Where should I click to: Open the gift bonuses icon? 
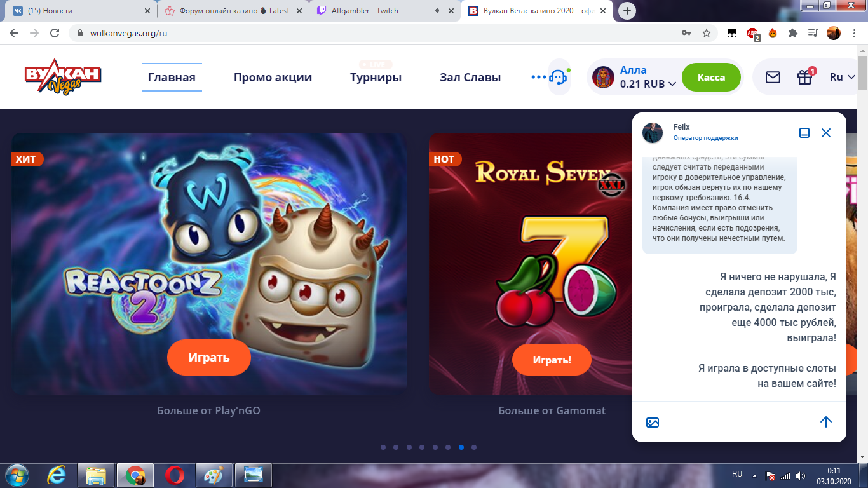coord(805,77)
